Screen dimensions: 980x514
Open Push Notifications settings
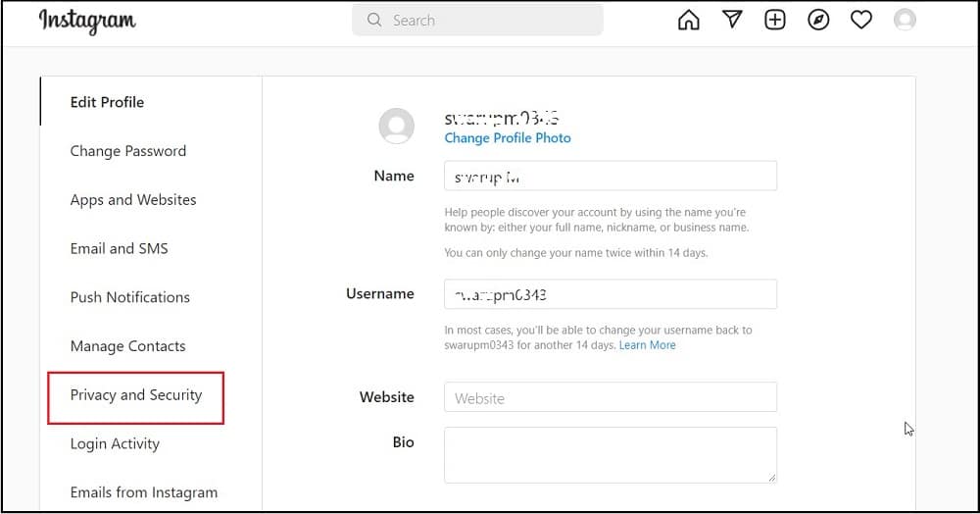click(130, 297)
